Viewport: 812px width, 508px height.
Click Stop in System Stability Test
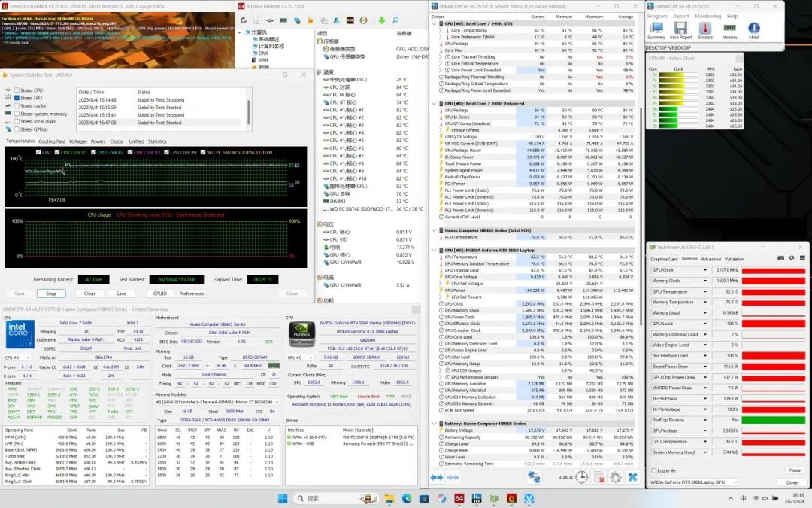coord(51,294)
